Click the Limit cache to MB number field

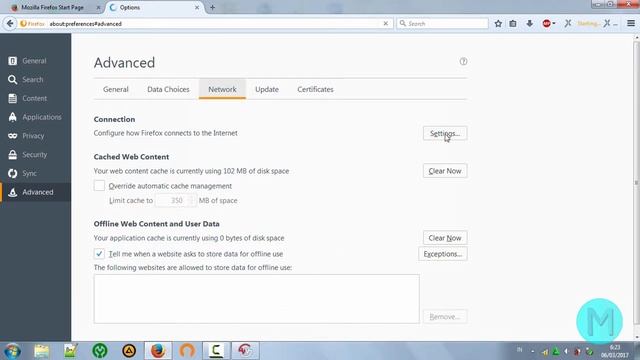[176, 200]
